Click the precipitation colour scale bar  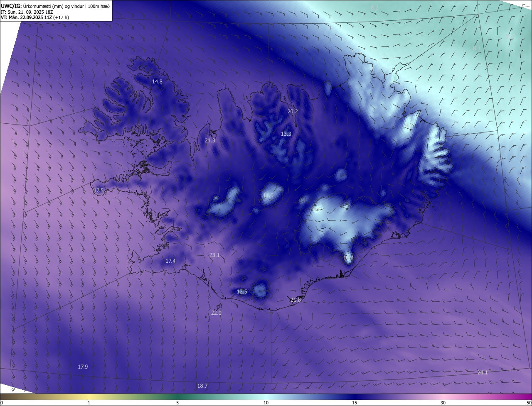pyautogui.click(x=266, y=397)
